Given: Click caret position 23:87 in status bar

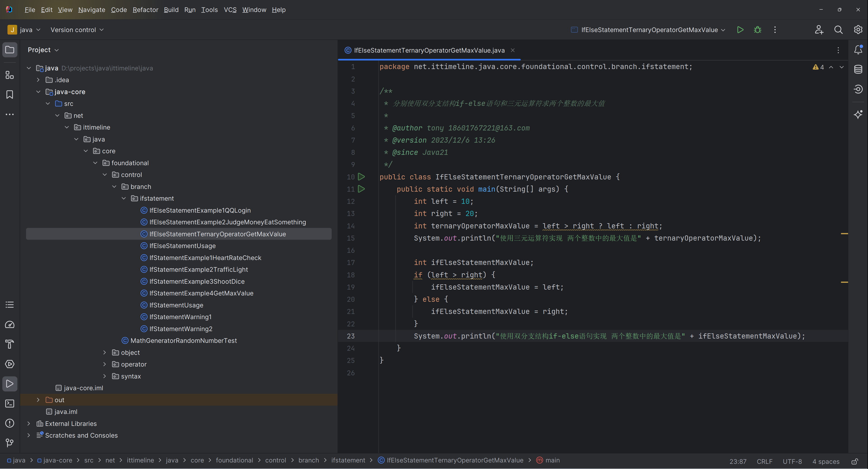Looking at the screenshot, I should 738,461.
